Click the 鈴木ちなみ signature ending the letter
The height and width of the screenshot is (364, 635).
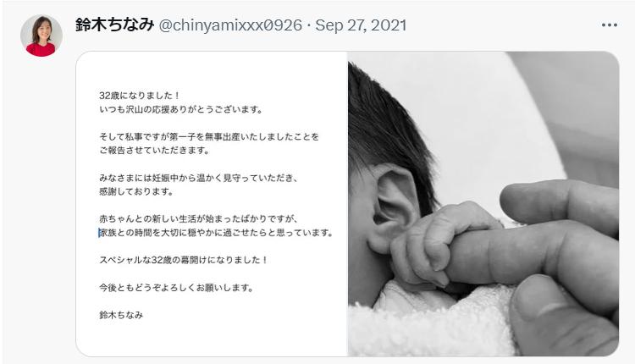click(121, 315)
